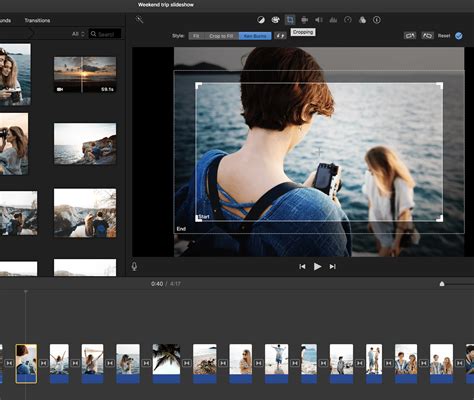Select the highlighted first timeline clip
Screen dimensions: 474x400
click(26, 364)
